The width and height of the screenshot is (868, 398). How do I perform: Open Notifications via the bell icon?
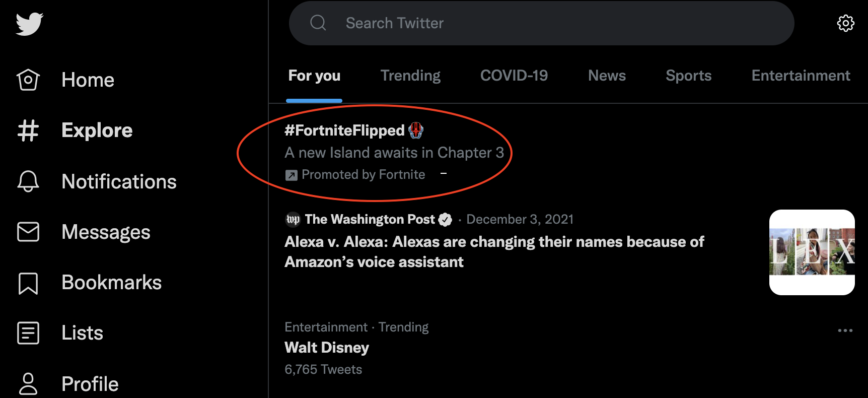pyautogui.click(x=29, y=181)
